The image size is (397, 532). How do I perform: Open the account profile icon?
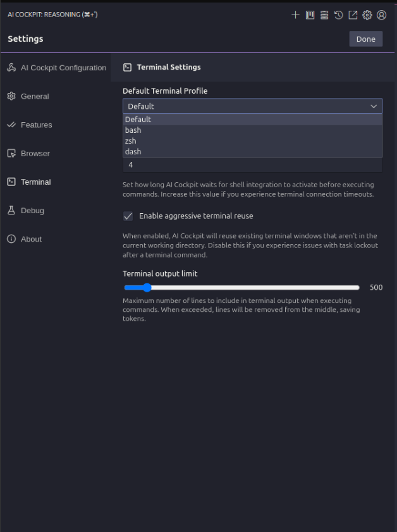coord(382,15)
